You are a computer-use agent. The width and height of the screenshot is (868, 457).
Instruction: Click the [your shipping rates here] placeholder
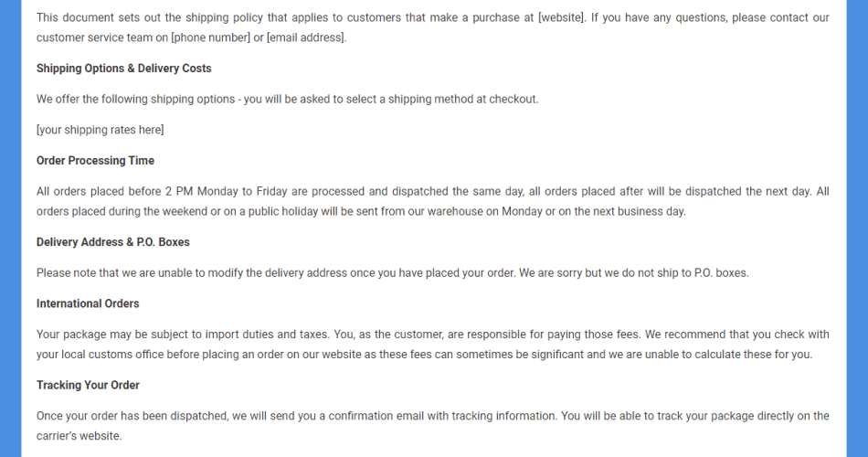point(101,130)
